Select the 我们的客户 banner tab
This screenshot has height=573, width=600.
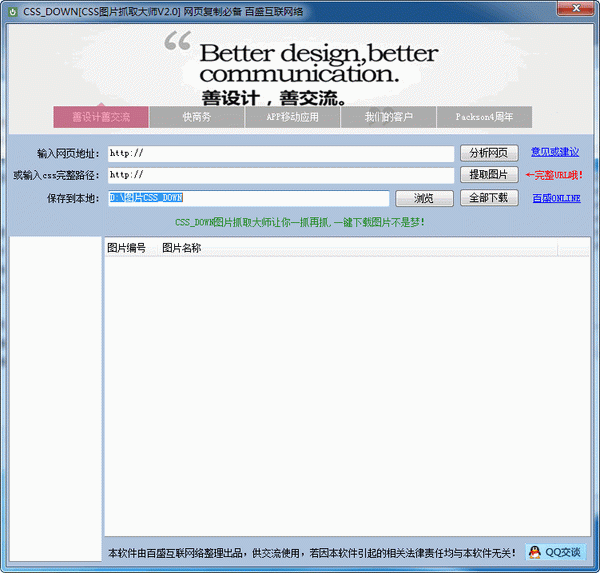point(388,117)
